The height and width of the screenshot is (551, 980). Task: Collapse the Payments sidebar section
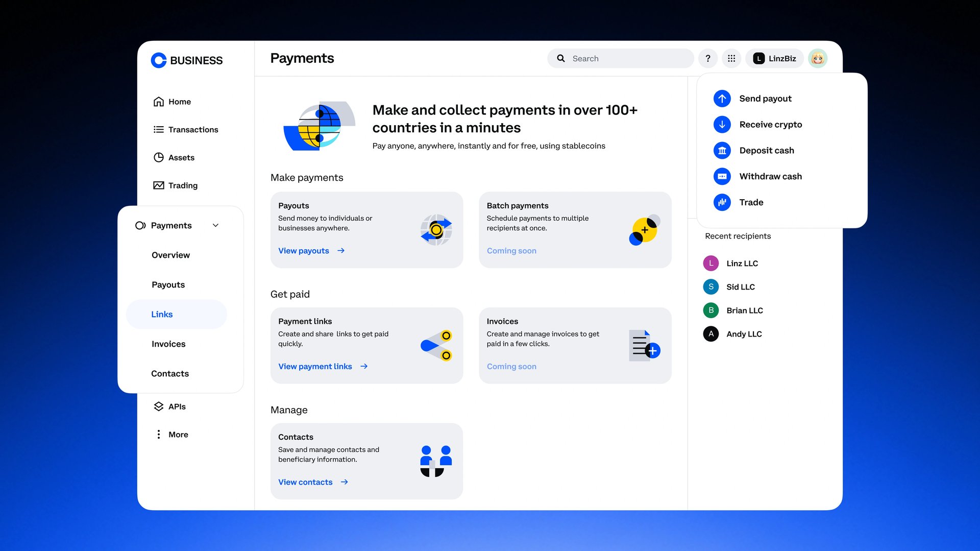[215, 225]
